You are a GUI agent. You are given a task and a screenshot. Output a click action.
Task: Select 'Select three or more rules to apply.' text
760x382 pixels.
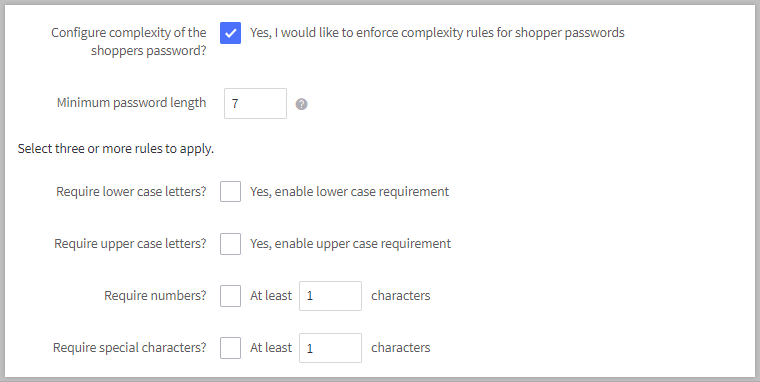[116, 149]
